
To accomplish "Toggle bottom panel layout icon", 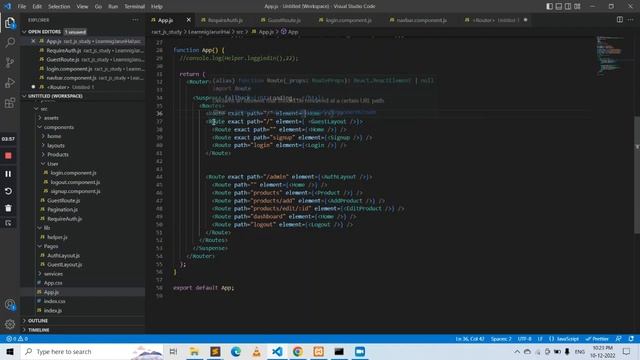I will (x=559, y=6).
